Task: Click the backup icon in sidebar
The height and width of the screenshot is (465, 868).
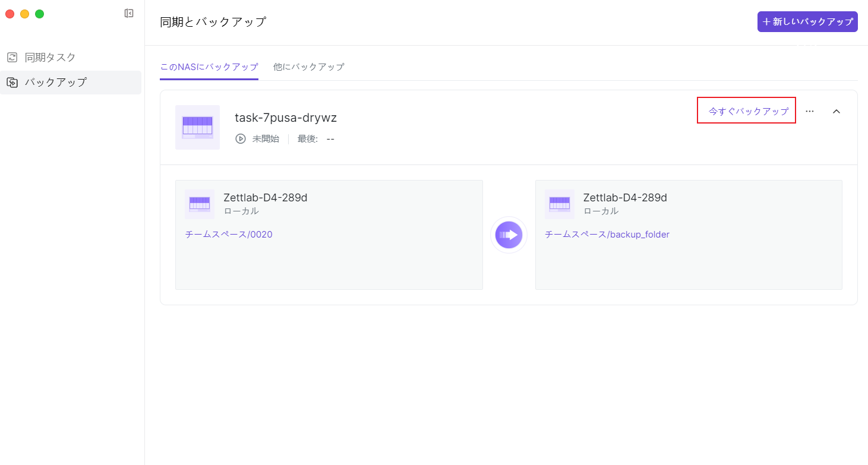Action: coord(12,83)
